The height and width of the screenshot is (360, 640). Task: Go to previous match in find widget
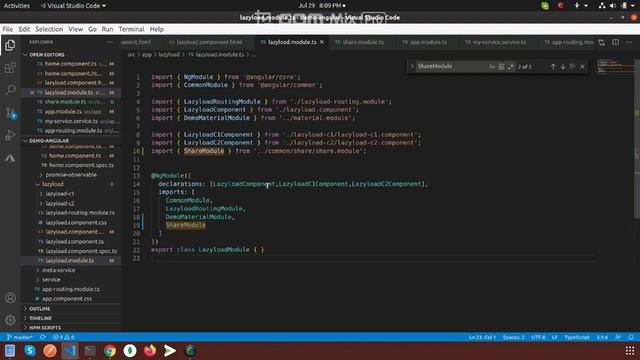[x=553, y=66]
